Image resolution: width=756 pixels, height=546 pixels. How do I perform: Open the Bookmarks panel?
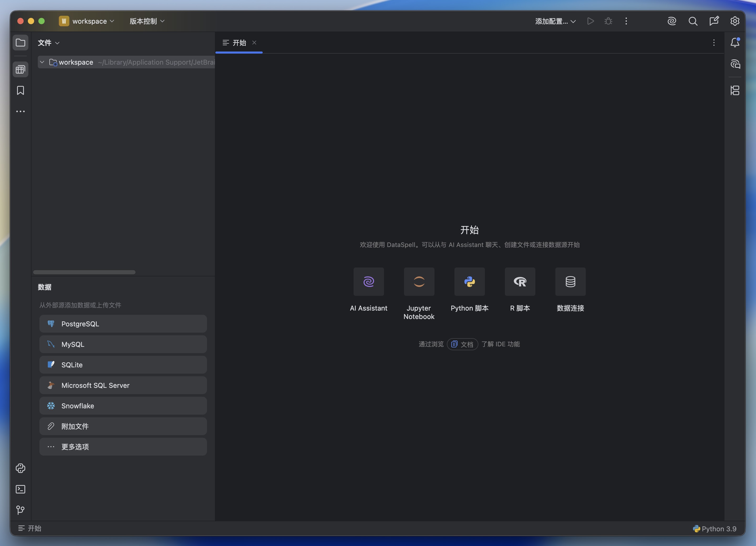(x=21, y=90)
